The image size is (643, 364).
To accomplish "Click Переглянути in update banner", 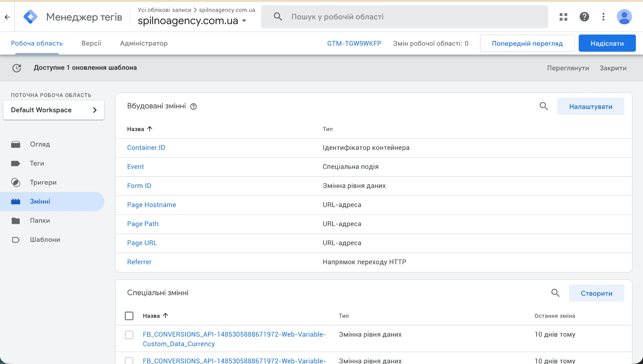I will (x=568, y=68).
